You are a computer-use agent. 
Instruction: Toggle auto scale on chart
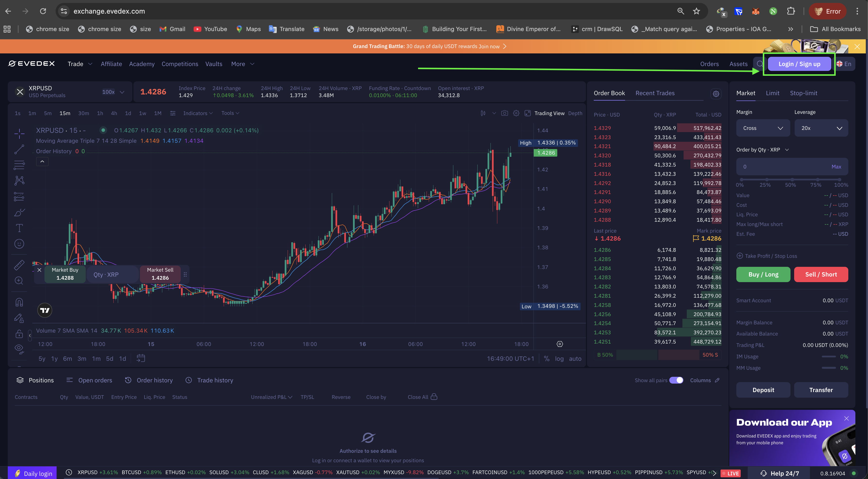pyautogui.click(x=575, y=359)
